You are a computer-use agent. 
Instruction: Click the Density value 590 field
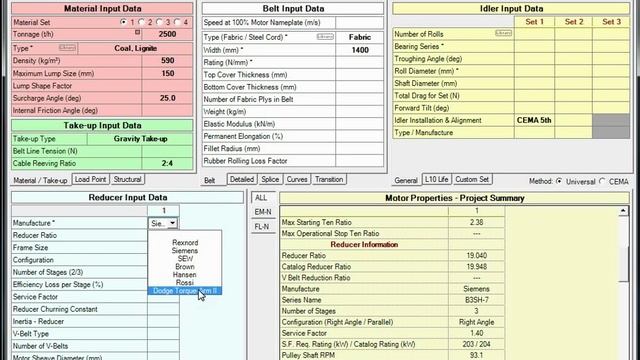pos(167,60)
